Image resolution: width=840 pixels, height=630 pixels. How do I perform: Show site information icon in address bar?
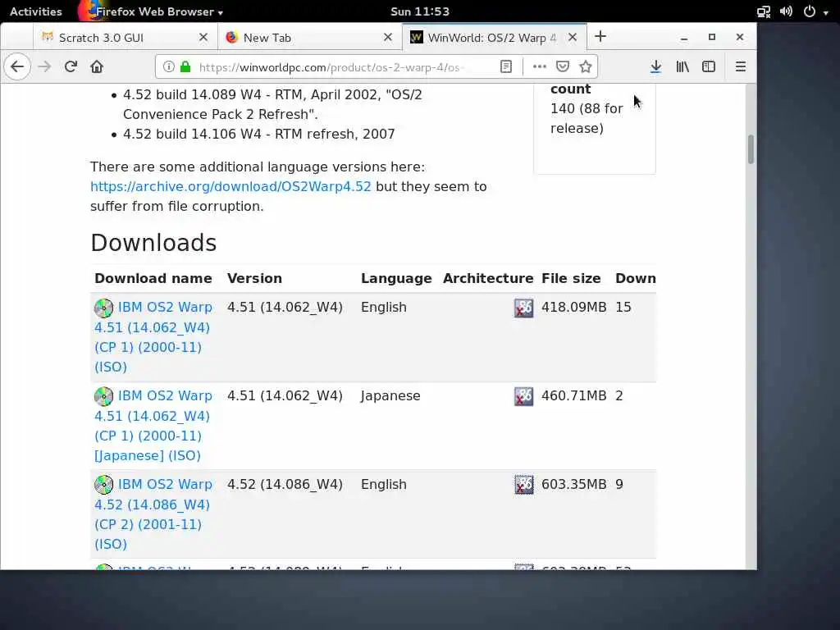pos(169,67)
